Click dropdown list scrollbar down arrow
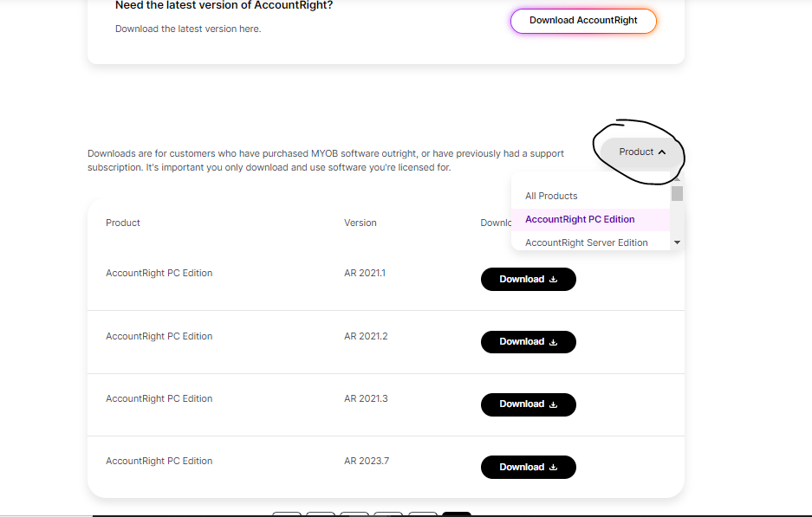This screenshot has width=812, height=517. (677, 242)
